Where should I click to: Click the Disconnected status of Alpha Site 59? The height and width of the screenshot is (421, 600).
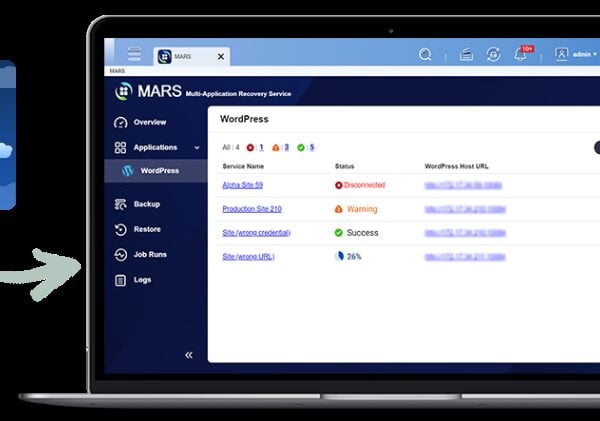click(x=360, y=185)
